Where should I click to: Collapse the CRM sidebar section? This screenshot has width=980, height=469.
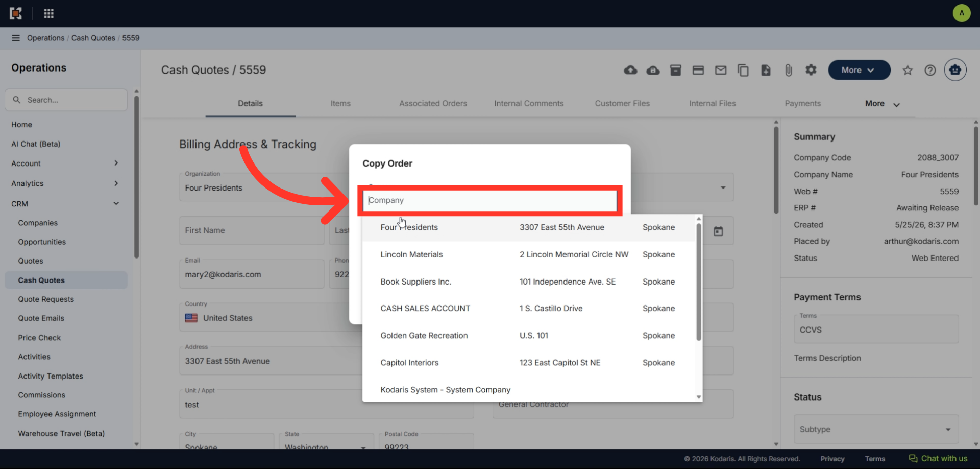coord(65,204)
